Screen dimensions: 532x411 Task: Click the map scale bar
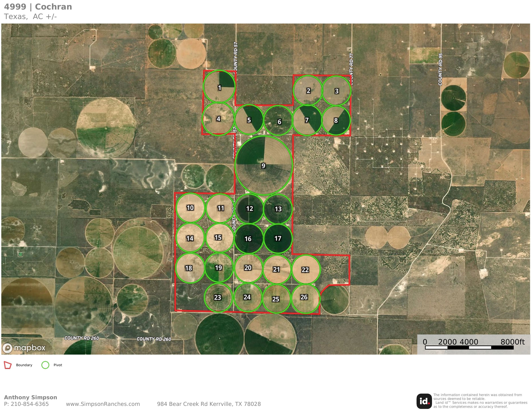coord(469,347)
